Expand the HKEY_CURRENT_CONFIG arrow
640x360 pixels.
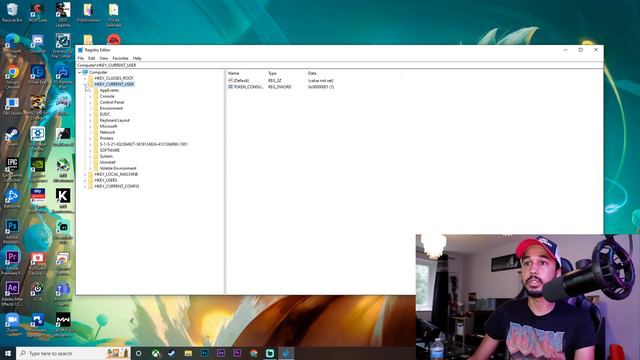(85, 186)
